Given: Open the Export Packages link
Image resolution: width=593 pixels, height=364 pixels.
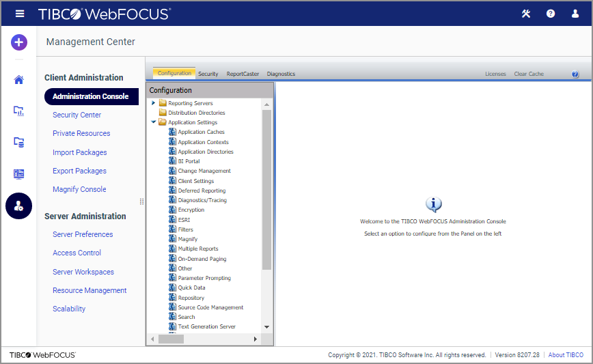Looking at the screenshot, I should click(79, 171).
